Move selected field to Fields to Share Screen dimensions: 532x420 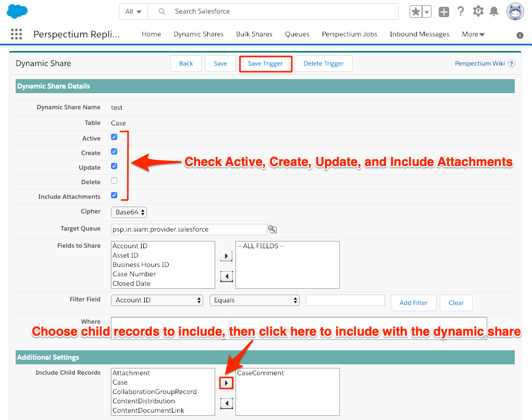click(226, 256)
